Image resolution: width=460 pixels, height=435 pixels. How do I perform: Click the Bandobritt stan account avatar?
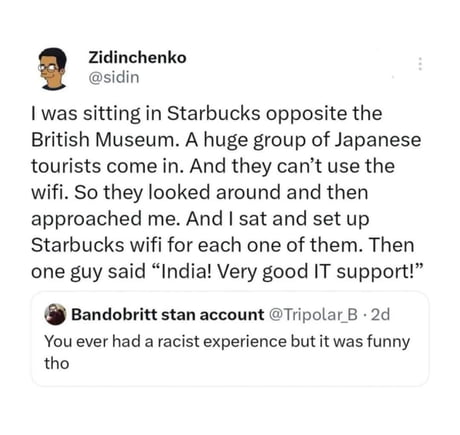pos(55,314)
